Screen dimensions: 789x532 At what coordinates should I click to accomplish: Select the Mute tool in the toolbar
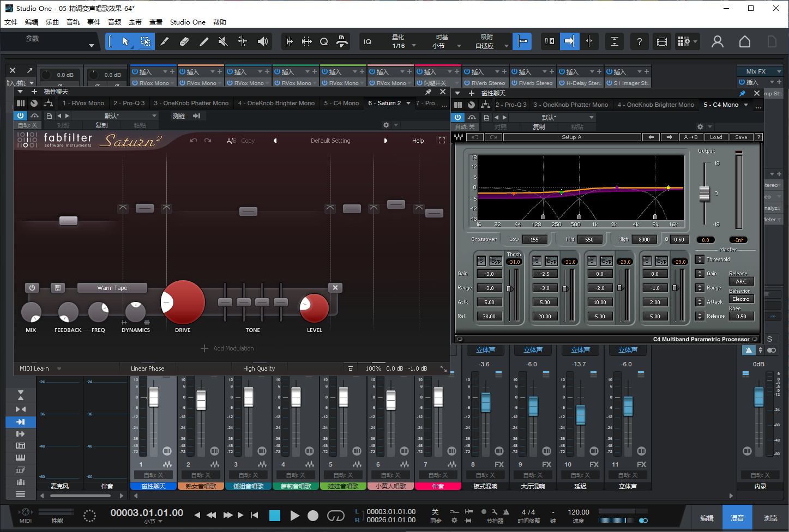(x=222, y=41)
